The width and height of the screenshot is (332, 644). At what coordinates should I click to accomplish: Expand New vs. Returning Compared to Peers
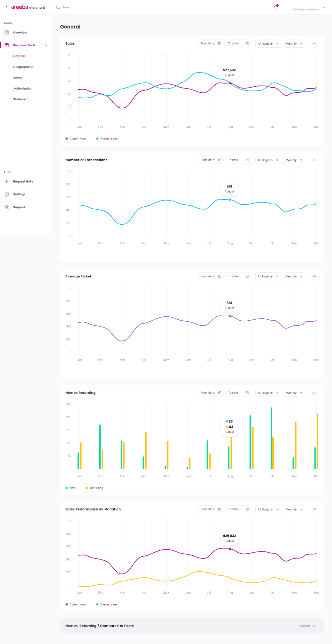(308, 626)
